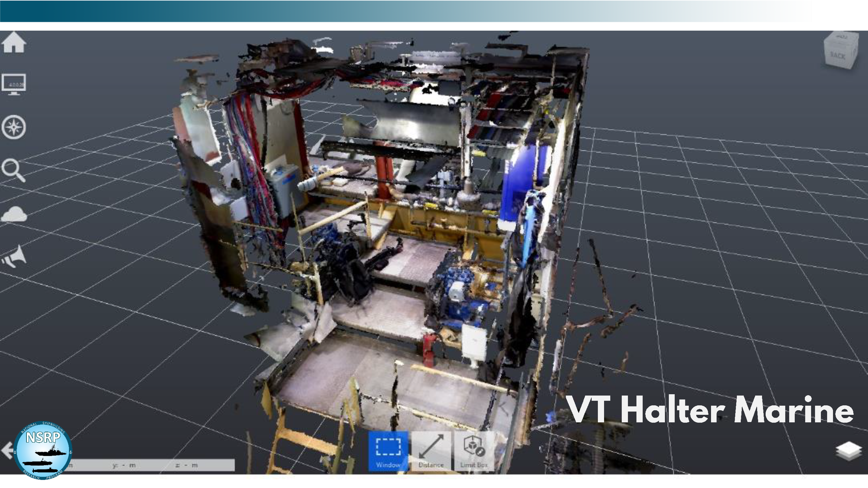
Task: Open the display settings monitor icon
Action: pos(14,84)
